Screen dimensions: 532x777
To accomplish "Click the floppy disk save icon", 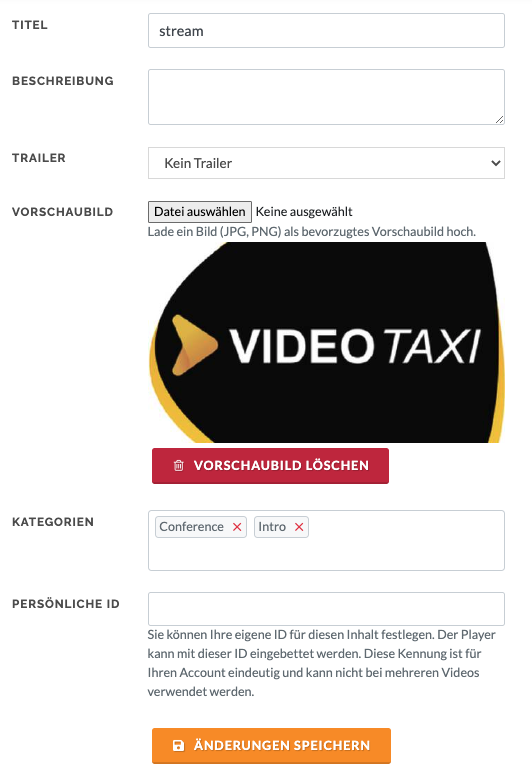I will click(178, 745).
